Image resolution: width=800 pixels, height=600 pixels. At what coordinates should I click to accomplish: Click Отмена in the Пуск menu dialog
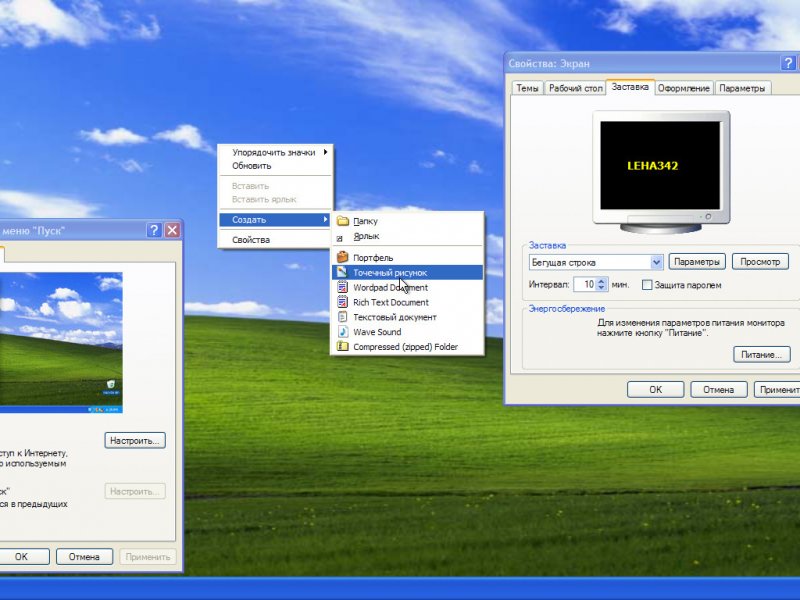coord(84,557)
